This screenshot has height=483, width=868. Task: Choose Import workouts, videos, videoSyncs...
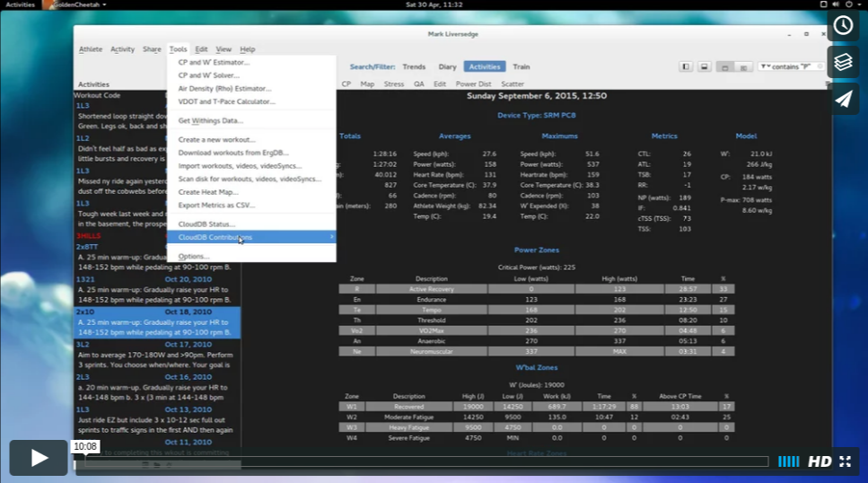251,165
